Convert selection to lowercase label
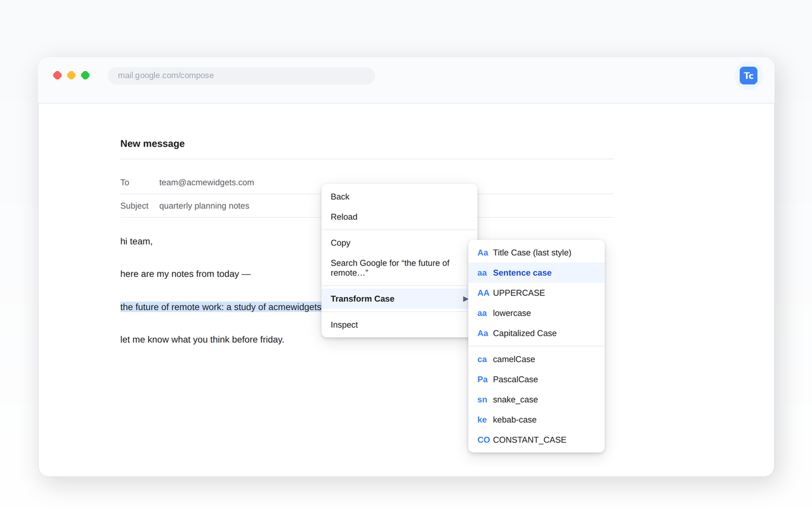 coord(512,314)
